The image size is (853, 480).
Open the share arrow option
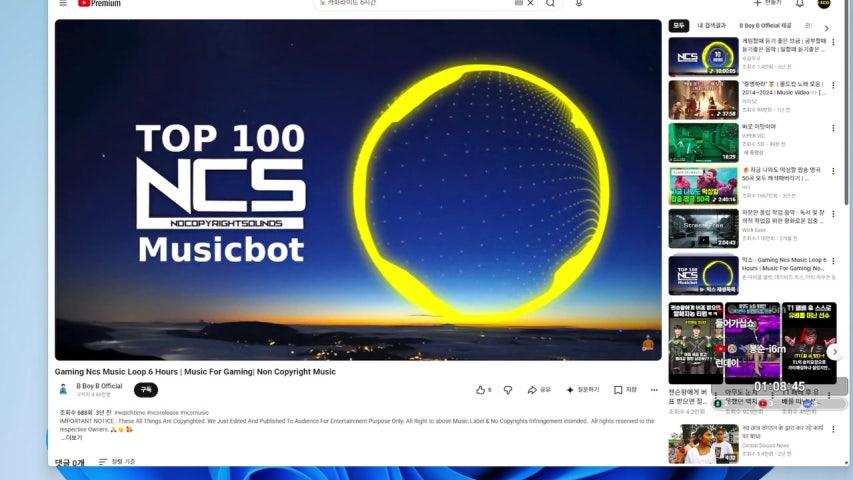[x=539, y=390]
